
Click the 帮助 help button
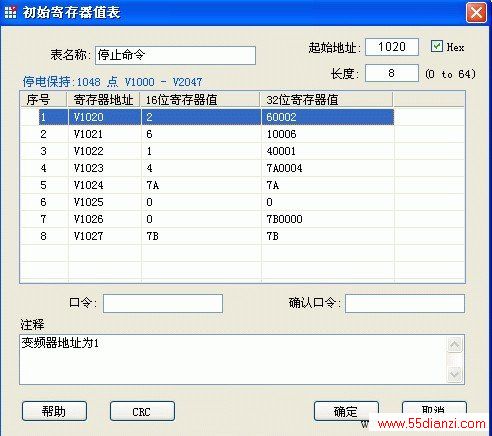pos(54,411)
